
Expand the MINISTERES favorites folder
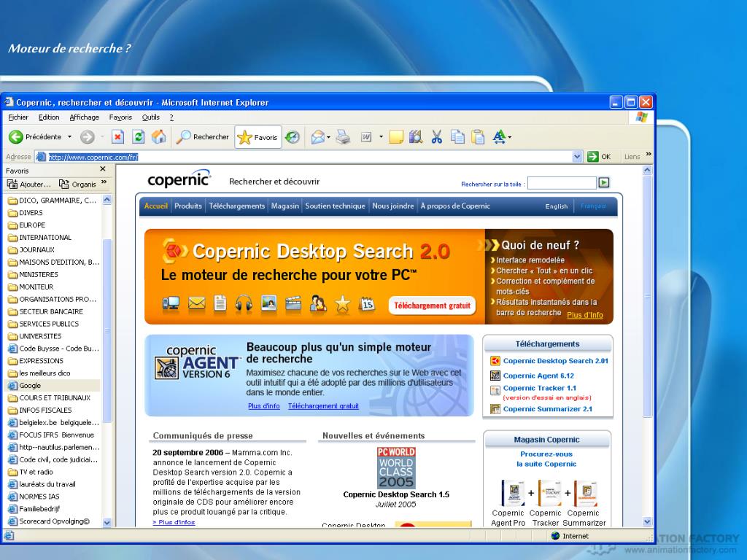[x=33, y=275]
